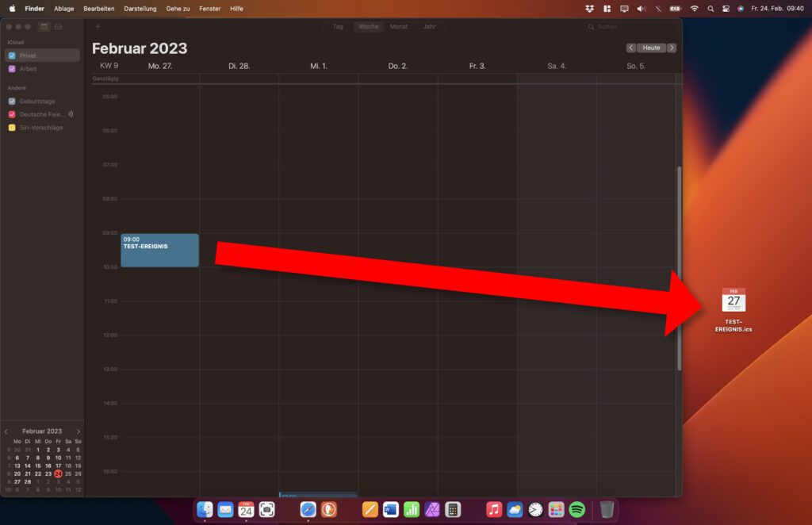Go to previous month in mini calendar
Image resolution: width=812 pixels, height=525 pixels.
pyautogui.click(x=6, y=431)
